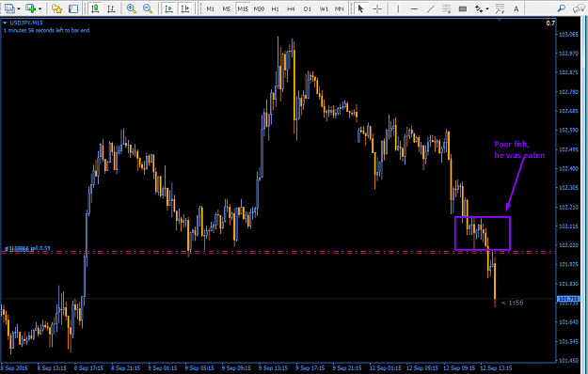Click the '8 Sep 2016' time axis label

coord(14,368)
